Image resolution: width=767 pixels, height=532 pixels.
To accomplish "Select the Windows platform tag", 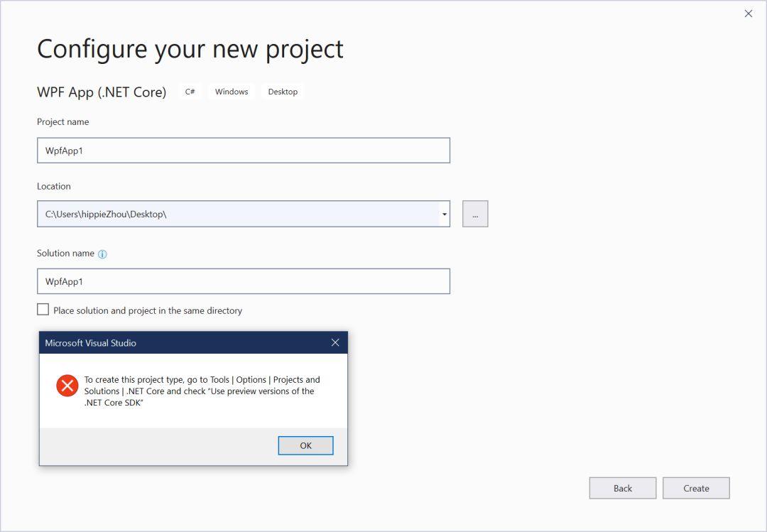I will 231,91.
